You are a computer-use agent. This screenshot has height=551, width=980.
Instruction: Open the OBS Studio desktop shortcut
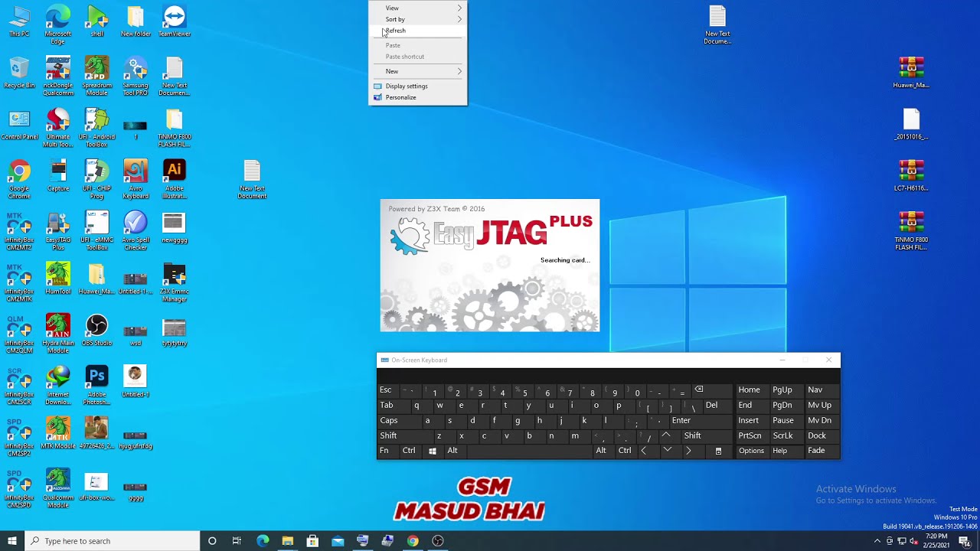[96, 329]
